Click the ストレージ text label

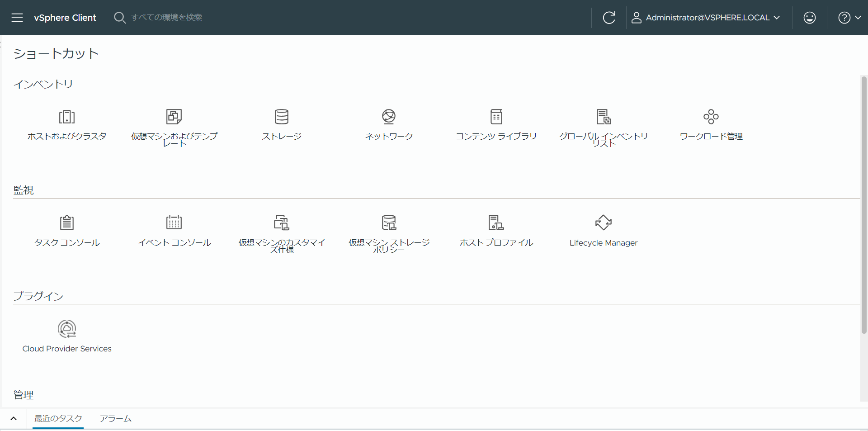tap(282, 136)
